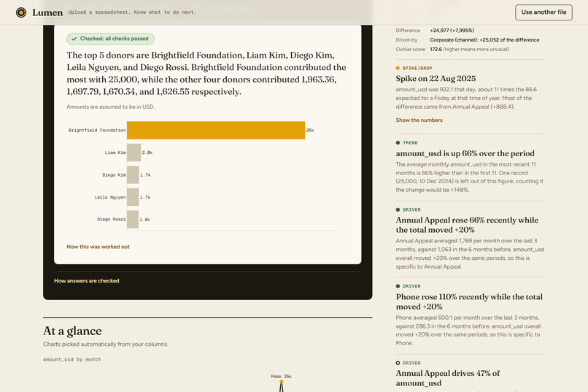Click Annual Appeal drives 47% heading
The width and height of the screenshot is (588, 392).
(448, 378)
